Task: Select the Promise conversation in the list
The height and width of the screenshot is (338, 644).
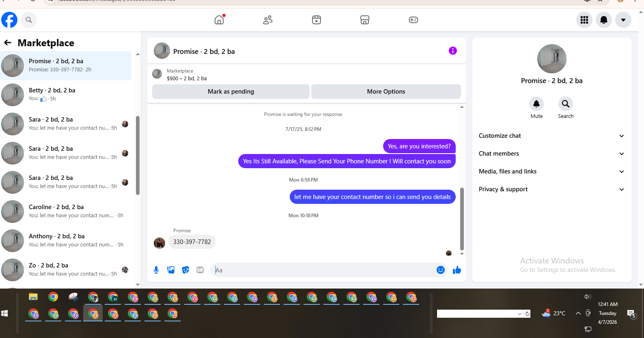Action: click(66, 66)
